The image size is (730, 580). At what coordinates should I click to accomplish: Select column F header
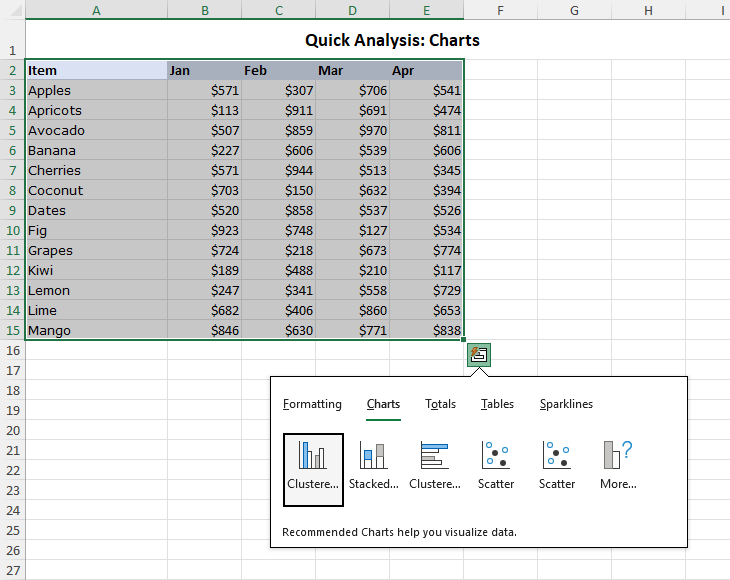[500, 10]
